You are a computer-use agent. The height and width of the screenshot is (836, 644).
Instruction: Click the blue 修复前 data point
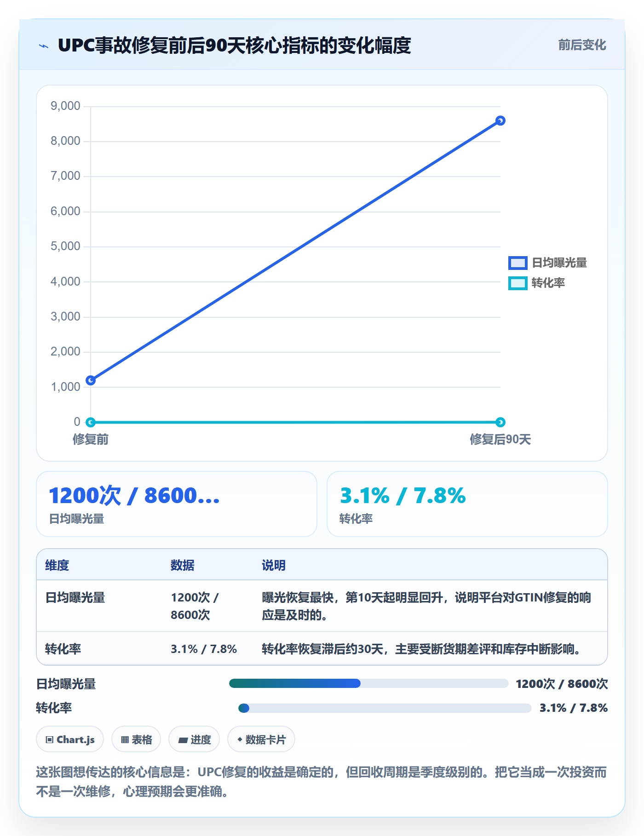point(91,380)
